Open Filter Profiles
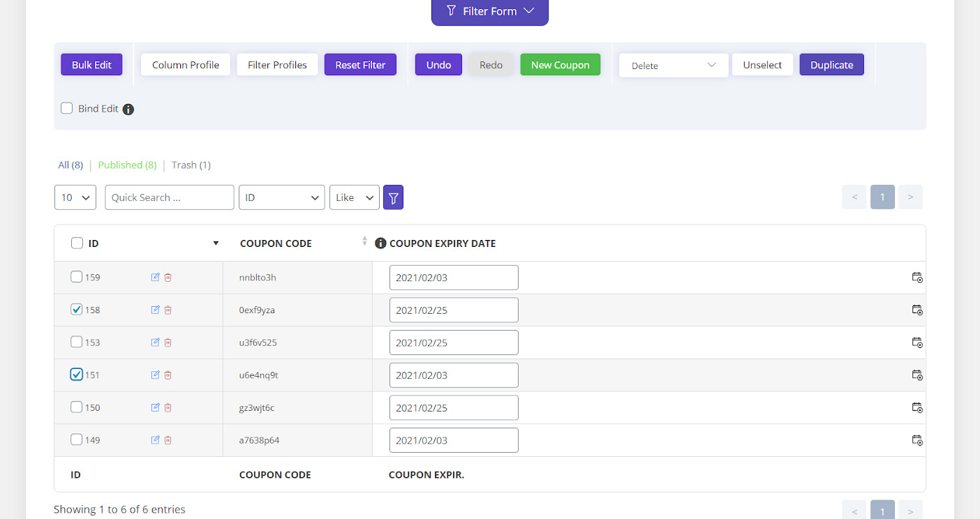980x519 pixels. pos(277,65)
